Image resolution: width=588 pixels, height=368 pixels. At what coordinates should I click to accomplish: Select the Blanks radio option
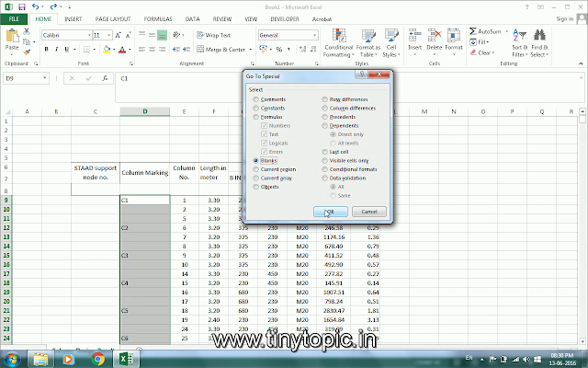(x=255, y=161)
